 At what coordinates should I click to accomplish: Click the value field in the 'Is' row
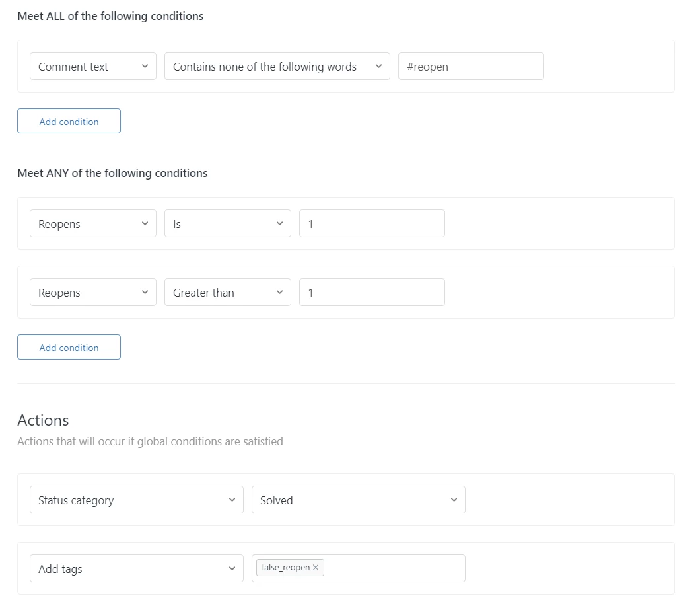point(371,224)
